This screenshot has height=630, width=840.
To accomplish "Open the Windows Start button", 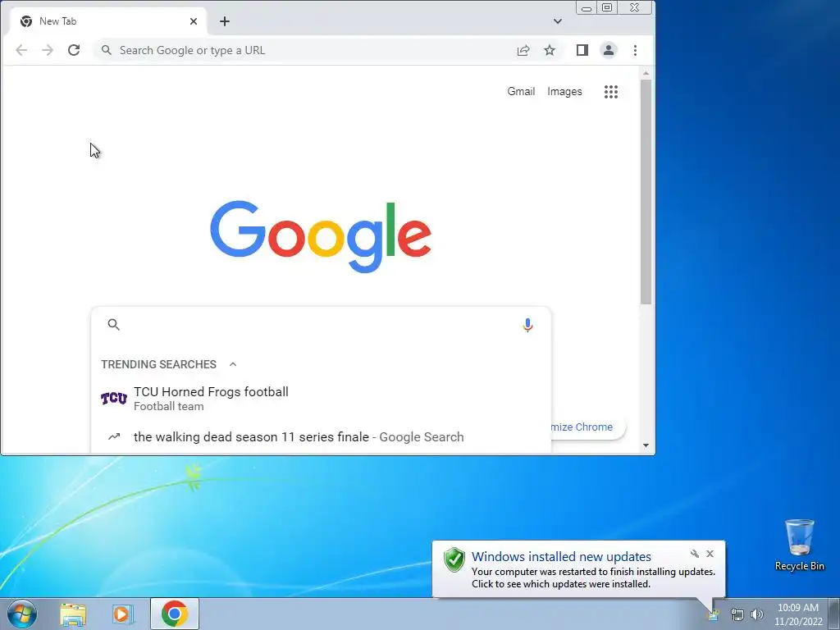I will (x=22, y=614).
